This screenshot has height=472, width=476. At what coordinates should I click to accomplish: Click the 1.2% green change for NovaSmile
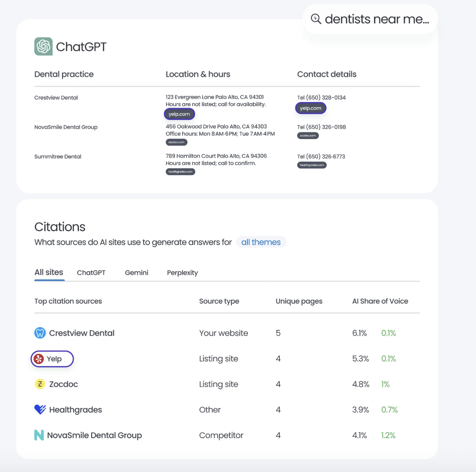point(388,435)
